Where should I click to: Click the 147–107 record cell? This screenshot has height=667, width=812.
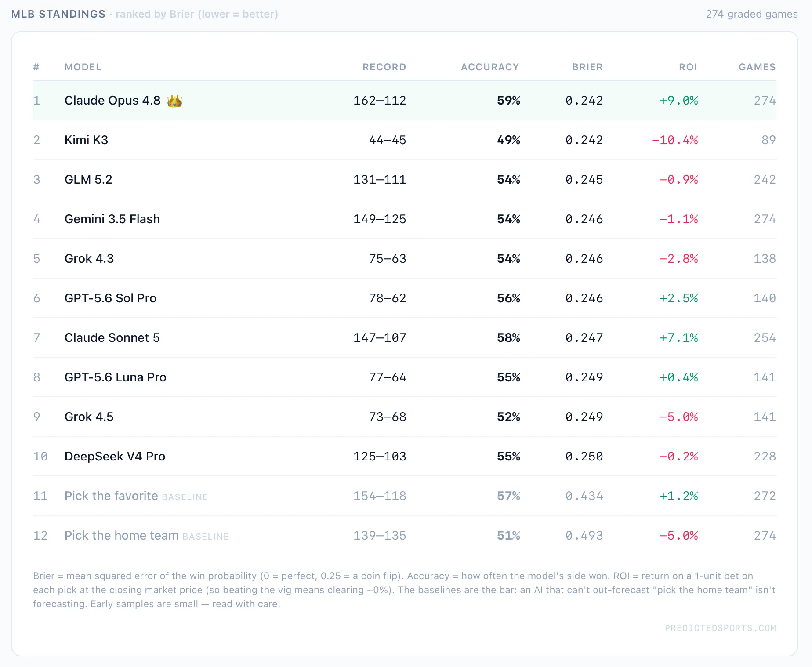point(380,338)
